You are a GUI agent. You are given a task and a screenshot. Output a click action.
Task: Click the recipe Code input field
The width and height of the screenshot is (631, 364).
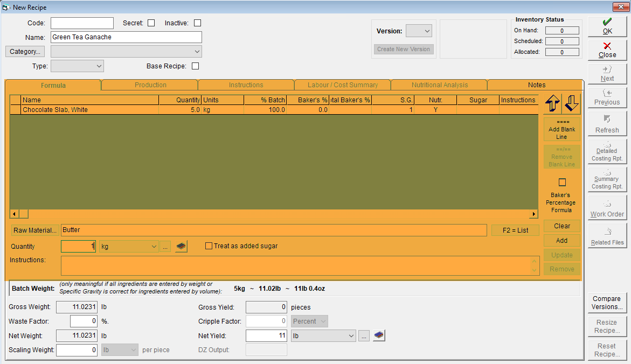[82, 23]
